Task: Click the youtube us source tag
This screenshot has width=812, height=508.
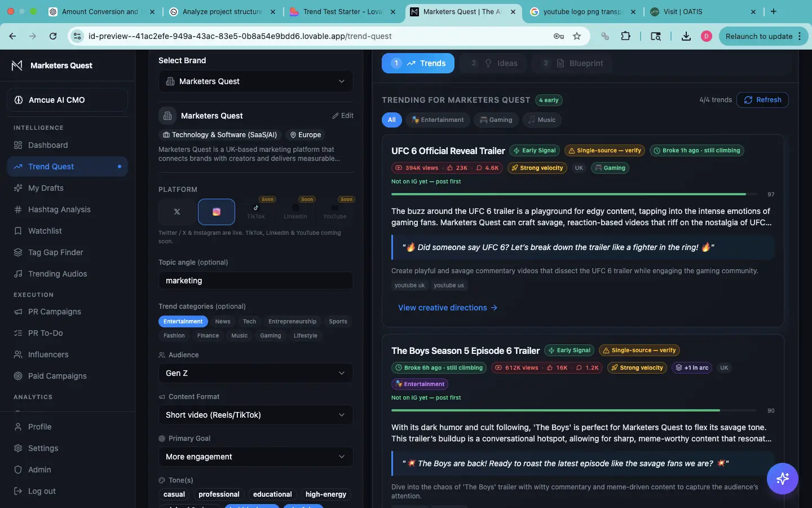Action: click(449, 285)
